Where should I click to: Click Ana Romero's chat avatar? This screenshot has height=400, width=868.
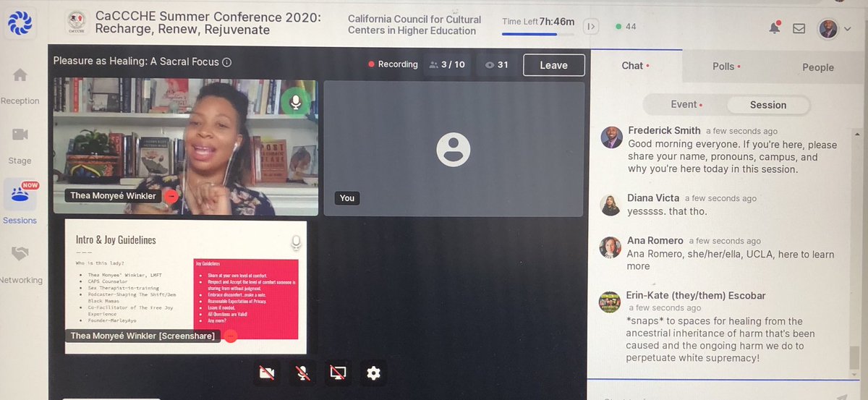pyautogui.click(x=610, y=247)
